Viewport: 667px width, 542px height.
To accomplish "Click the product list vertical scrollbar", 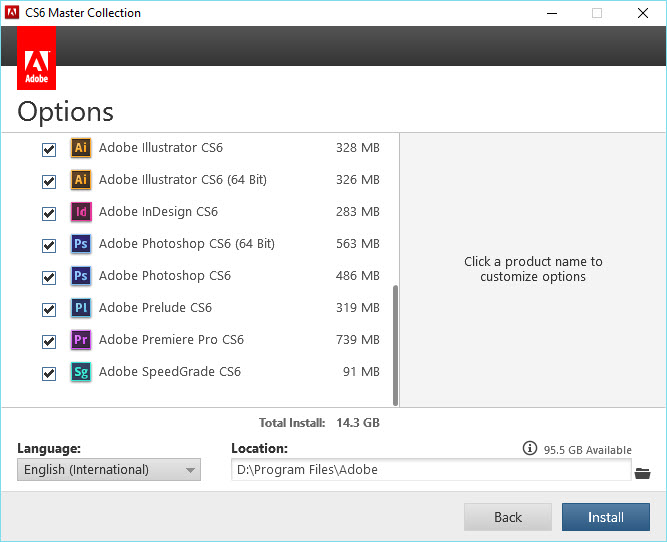I will 395,345.
